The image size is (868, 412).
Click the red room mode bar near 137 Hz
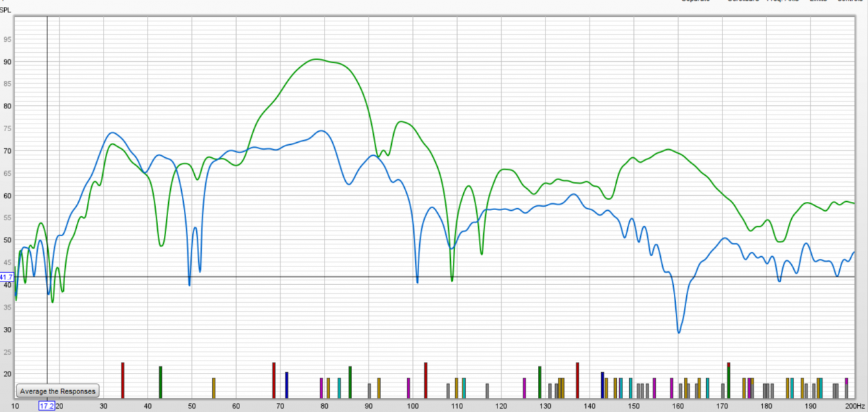tap(578, 380)
